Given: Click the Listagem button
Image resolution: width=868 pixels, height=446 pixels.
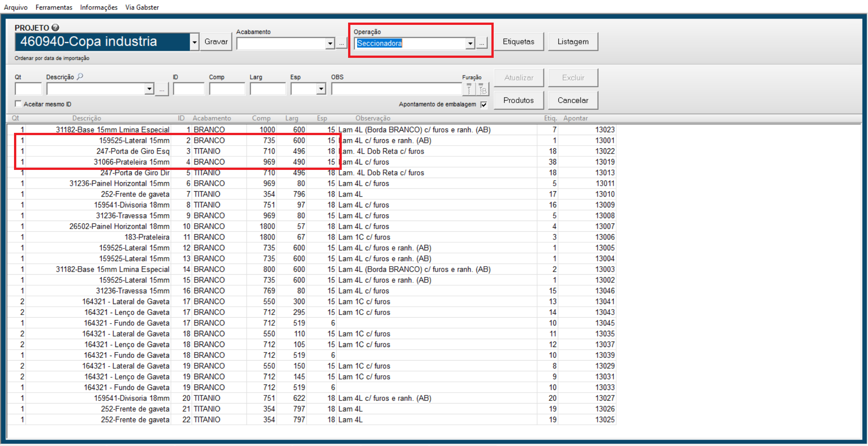Looking at the screenshot, I should (573, 42).
